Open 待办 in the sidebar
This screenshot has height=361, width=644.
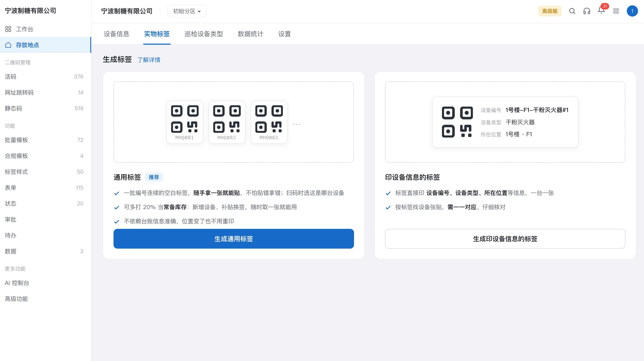coord(46,236)
